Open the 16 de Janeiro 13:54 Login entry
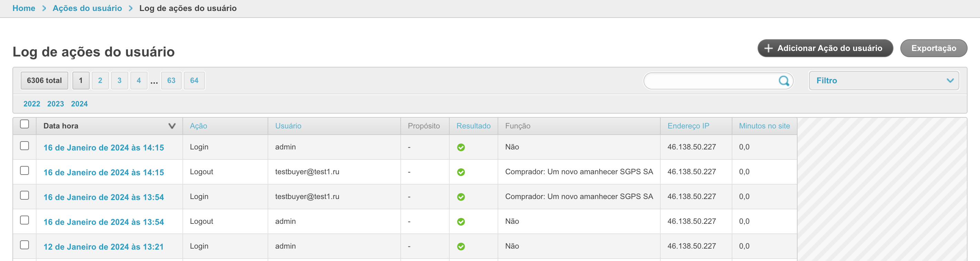Viewport: 980px width, 261px height. point(103,197)
